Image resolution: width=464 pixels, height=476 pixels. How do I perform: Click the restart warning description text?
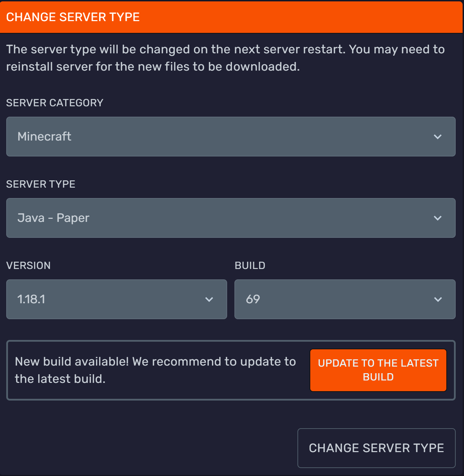click(x=225, y=57)
